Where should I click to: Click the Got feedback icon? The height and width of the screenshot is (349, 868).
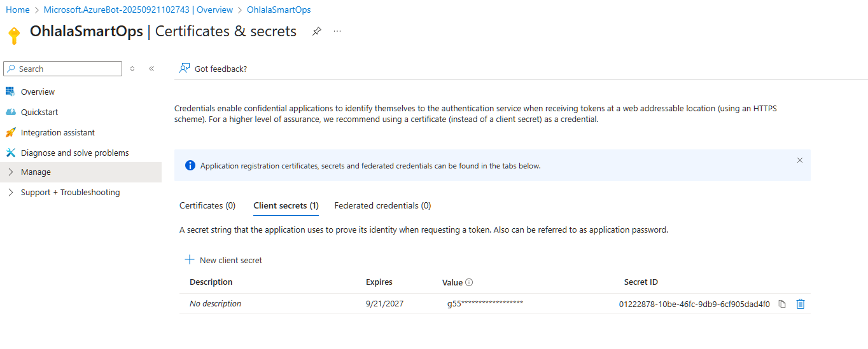coord(185,69)
